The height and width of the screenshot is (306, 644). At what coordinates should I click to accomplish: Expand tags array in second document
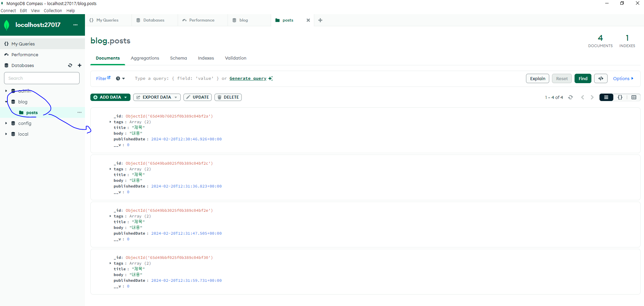110,169
